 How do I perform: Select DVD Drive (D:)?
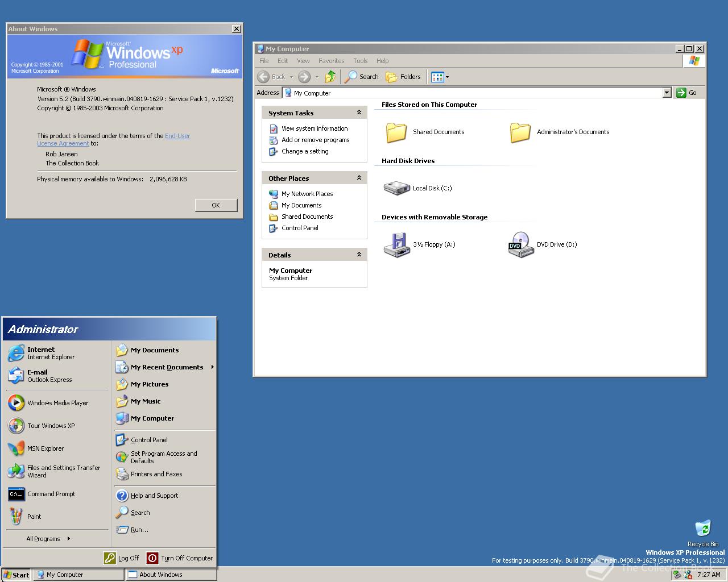click(x=542, y=244)
